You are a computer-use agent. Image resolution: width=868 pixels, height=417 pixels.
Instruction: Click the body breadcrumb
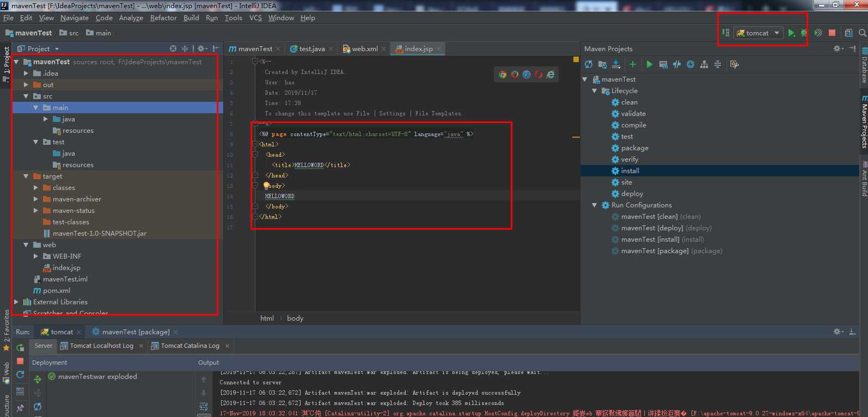[x=295, y=318]
